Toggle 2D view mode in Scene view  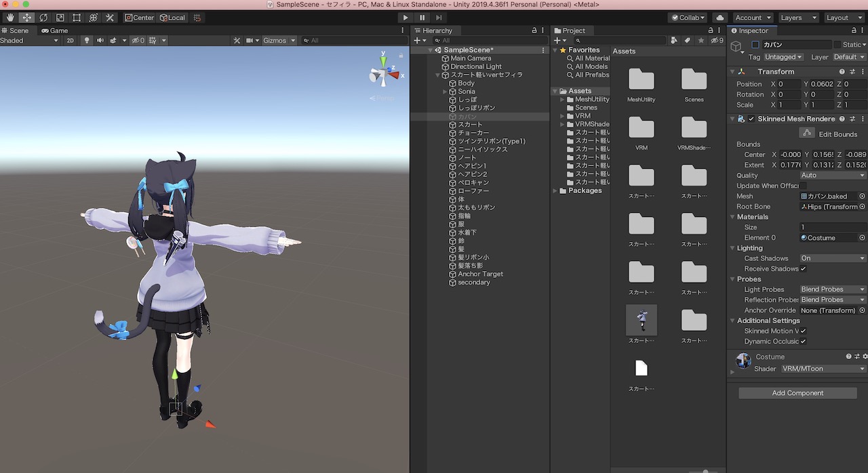click(72, 40)
